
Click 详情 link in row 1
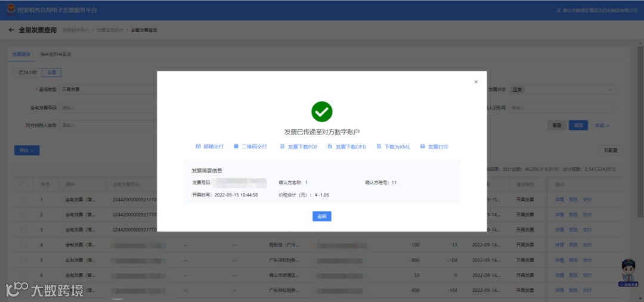(559, 200)
